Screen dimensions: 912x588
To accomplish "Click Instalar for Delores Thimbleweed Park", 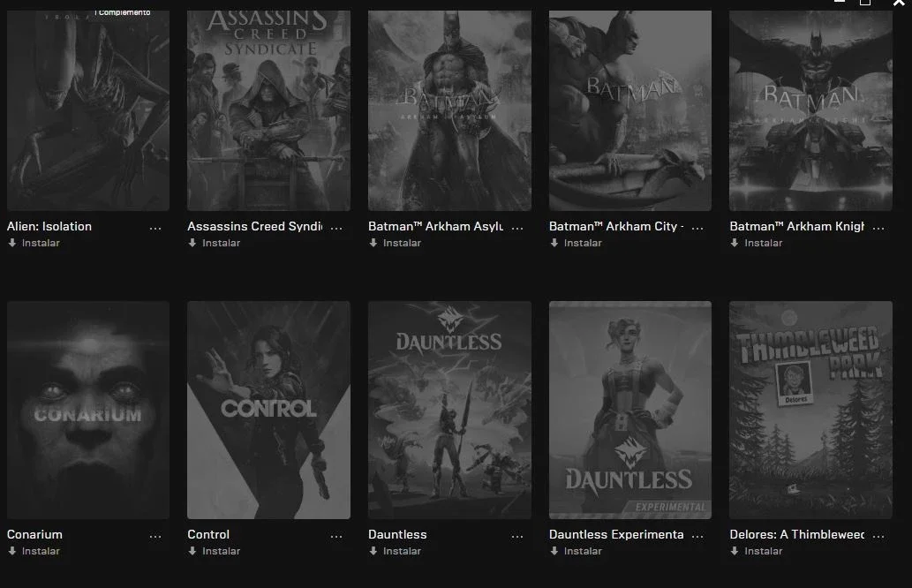I will click(x=764, y=551).
